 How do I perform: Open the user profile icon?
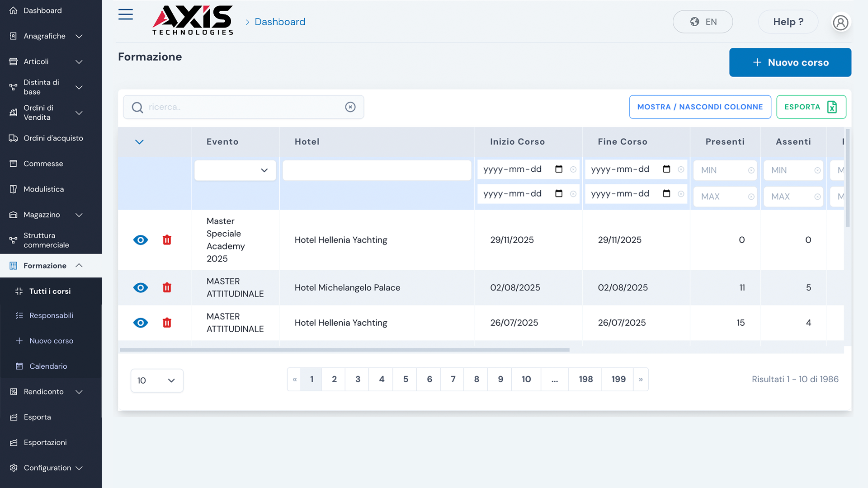pyautogui.click(x=840, y=22)
